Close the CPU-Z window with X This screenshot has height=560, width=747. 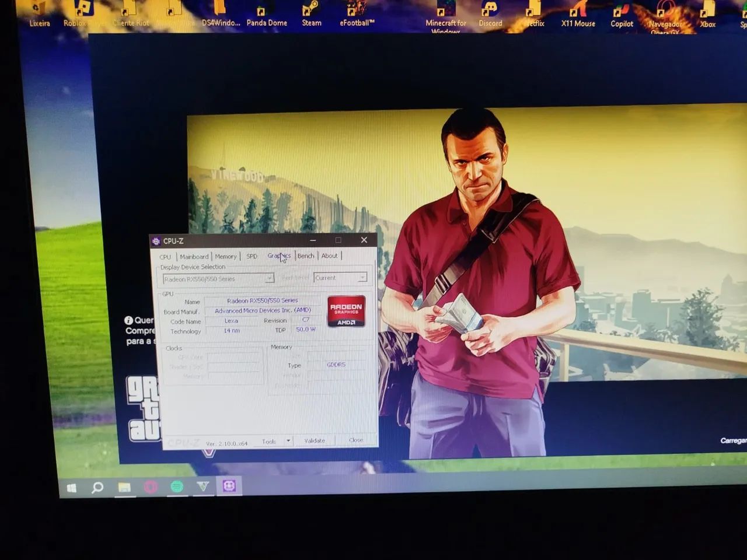pos(364,240)
